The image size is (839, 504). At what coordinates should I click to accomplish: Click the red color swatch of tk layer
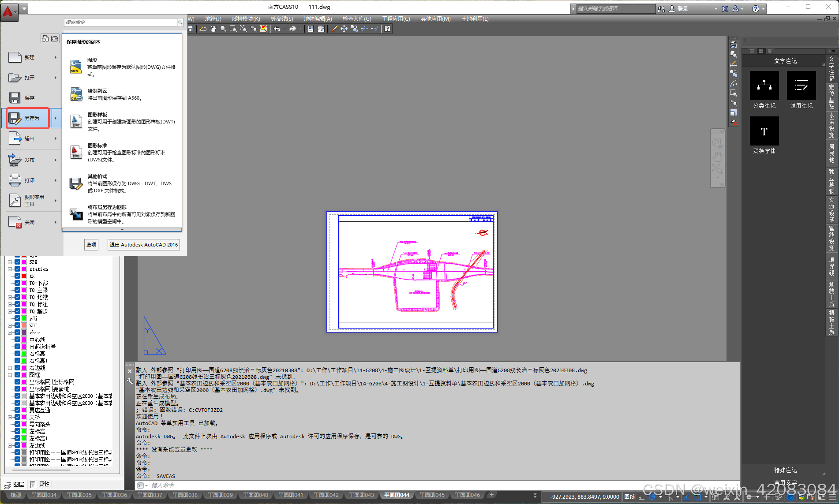[24, 276]
